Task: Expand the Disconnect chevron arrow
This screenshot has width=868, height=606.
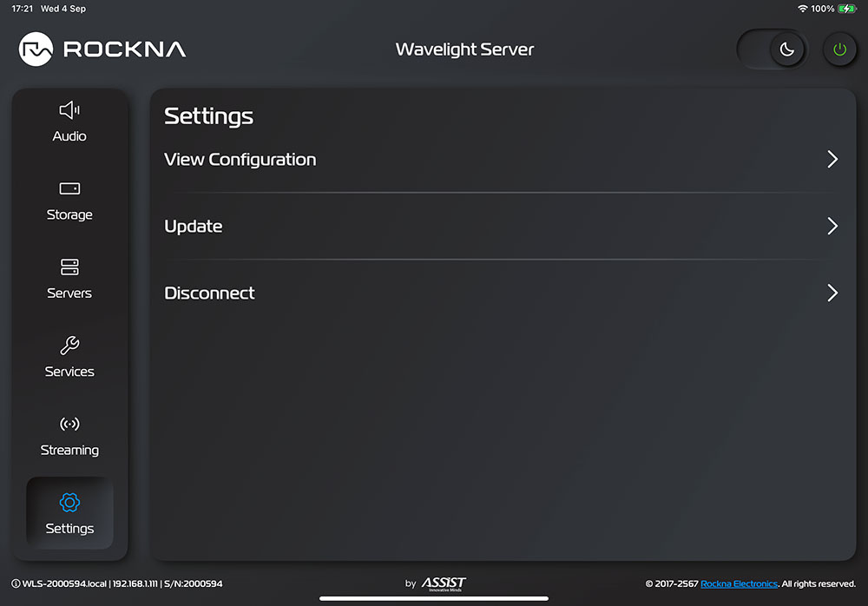Action: (832, 293)
